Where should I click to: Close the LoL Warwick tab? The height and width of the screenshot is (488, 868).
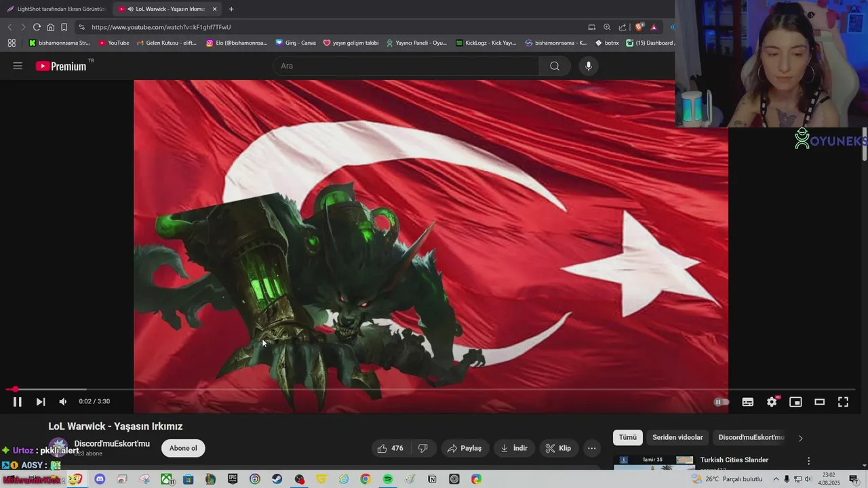point(215,9)
